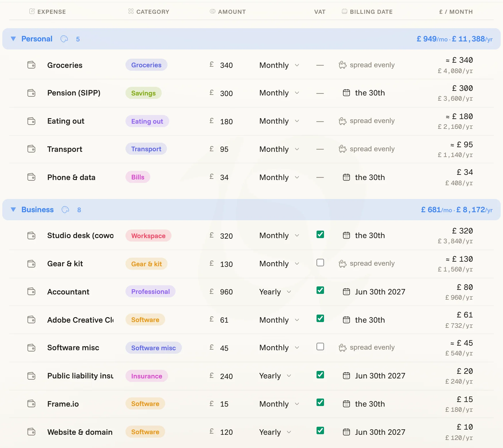This screenshot has width=503, height=448.
Task: Uncheck VAT for Public liability insurance
Action: tap(320, 375)
